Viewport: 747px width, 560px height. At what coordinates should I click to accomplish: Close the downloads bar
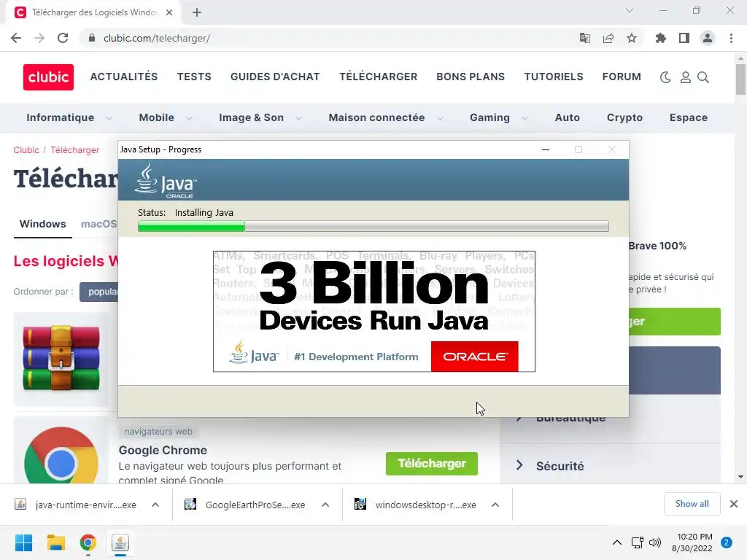pos(734,504)
